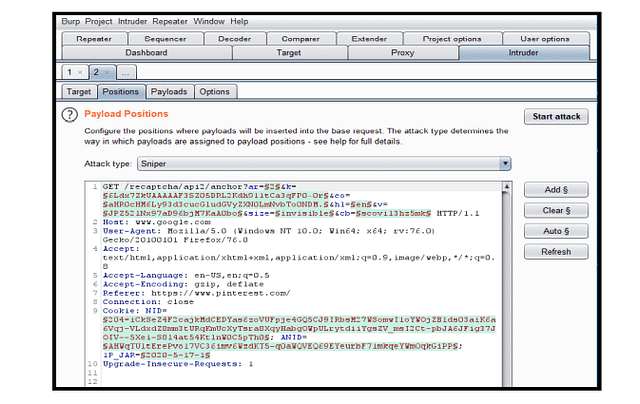The height and width of the screenshot is (404, 640).
Task: Click the Refresh button
Action: [x=556, y=252]
